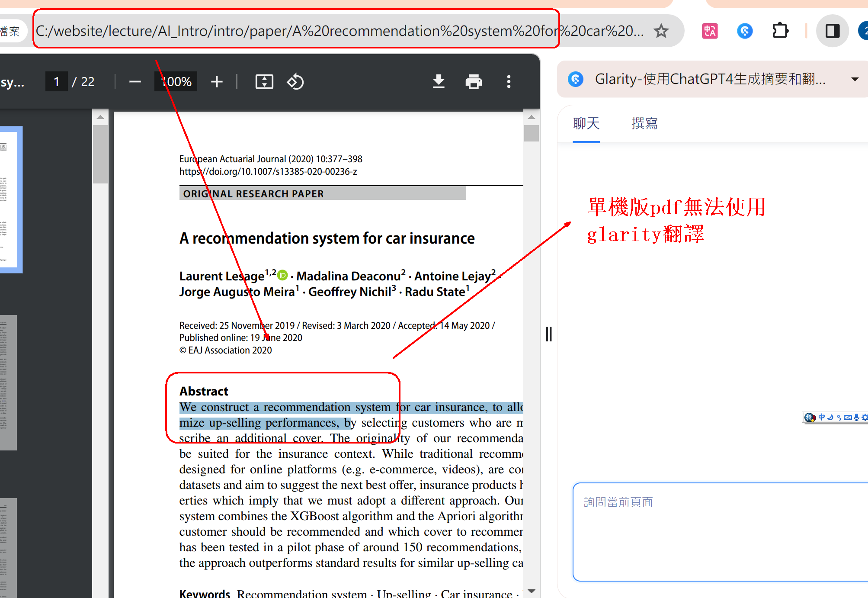The width and height of the screenshot is (868, 598).
Task: Select the page 1 thumbnail
Action: 10,199
